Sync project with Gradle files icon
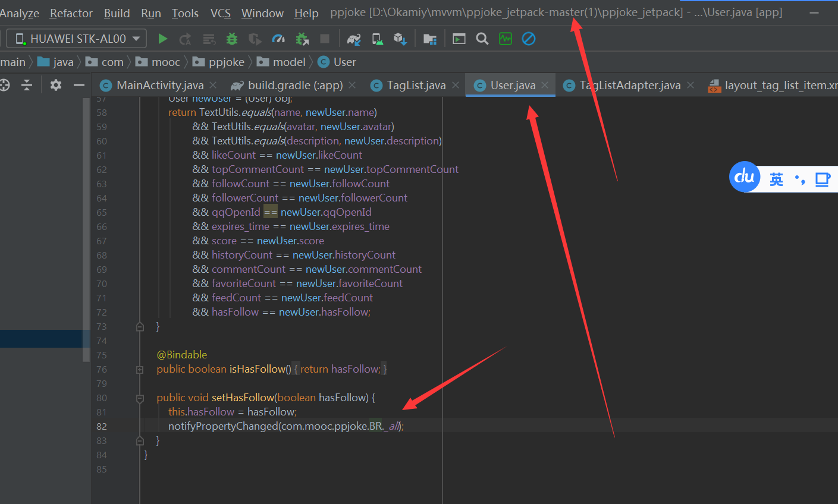838x504 pixels. coord(354,39)
